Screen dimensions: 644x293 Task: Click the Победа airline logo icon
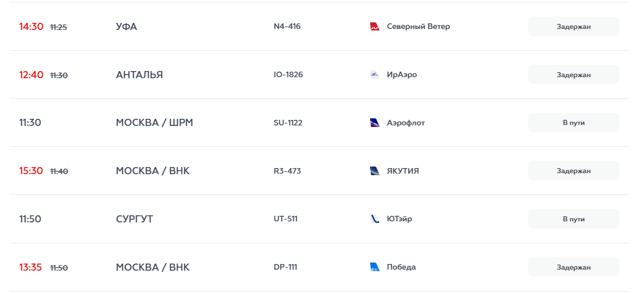(x=375, y=267)
